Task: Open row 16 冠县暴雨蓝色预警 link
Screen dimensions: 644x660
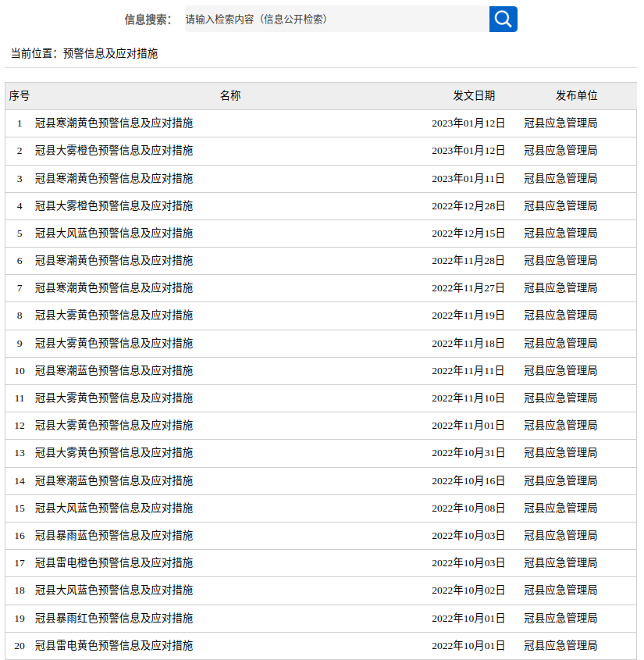Action: pyautogui.click(x=114, y=535)
